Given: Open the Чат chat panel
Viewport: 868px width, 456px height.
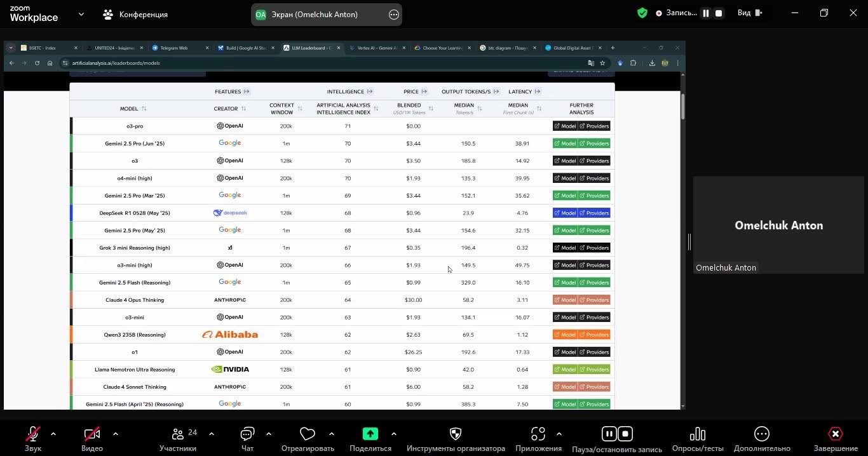Looking at the screenshot, I should (x=247, y=434).
